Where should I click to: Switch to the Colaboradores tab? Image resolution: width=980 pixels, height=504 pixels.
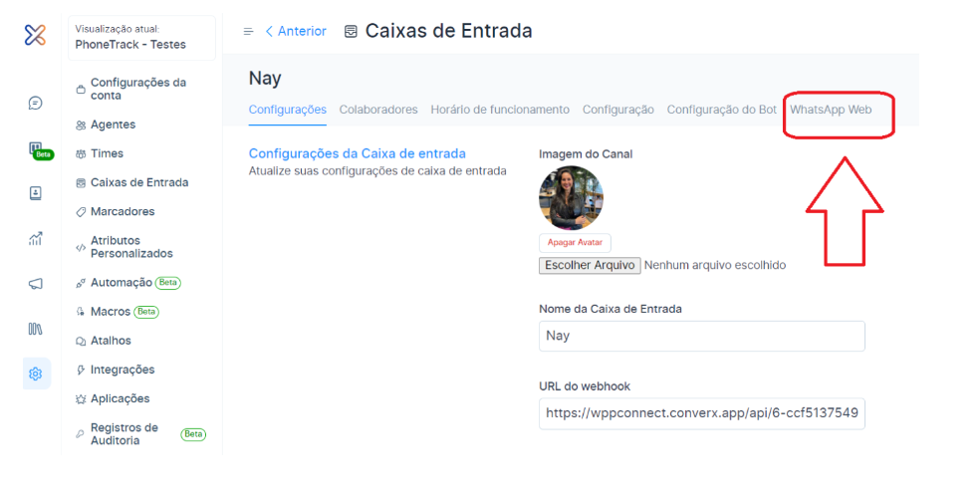(x=378, y=110)
